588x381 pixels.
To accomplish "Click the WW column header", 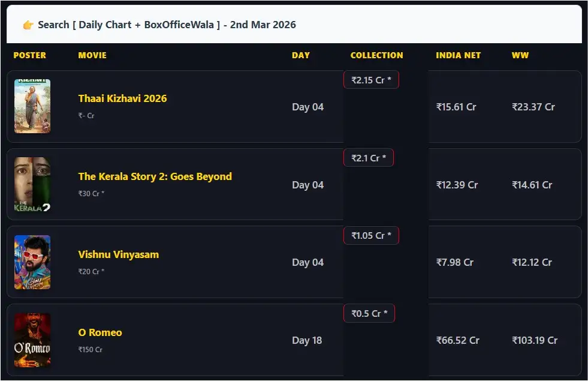I will coord(520,55).
